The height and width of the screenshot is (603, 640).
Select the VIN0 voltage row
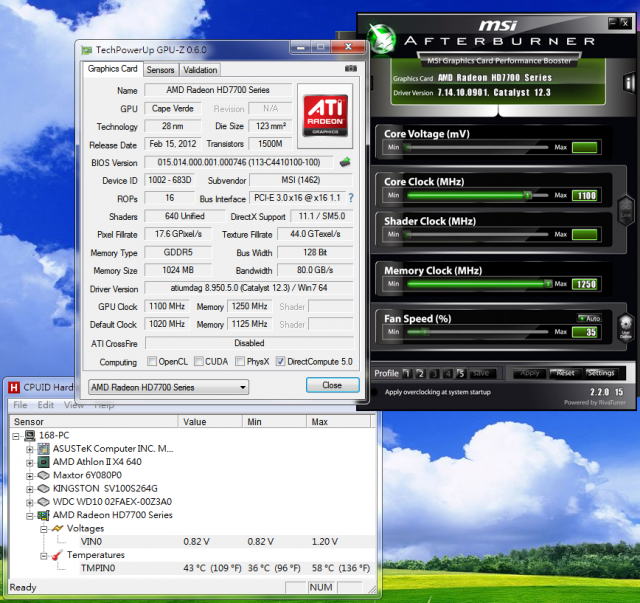pyautogui.click(x=225, y=542)
